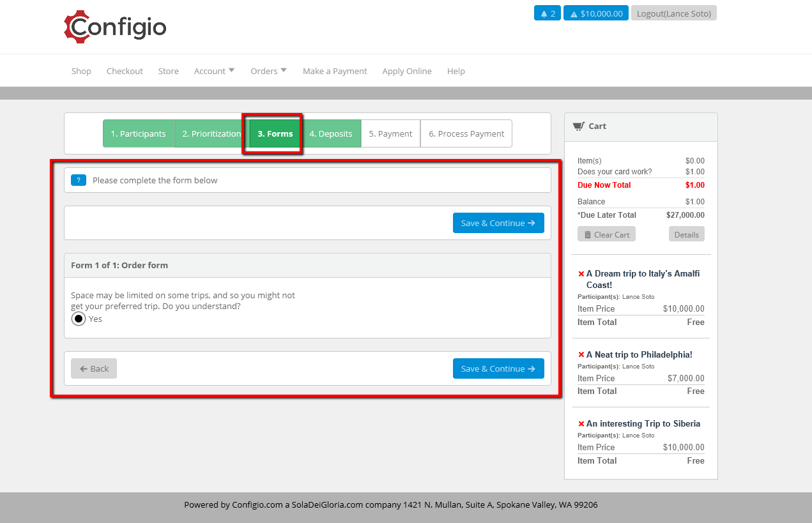This screenshot has width=812, height=523.
Task: Open cart Details button
Action: (x=687, y=234)
